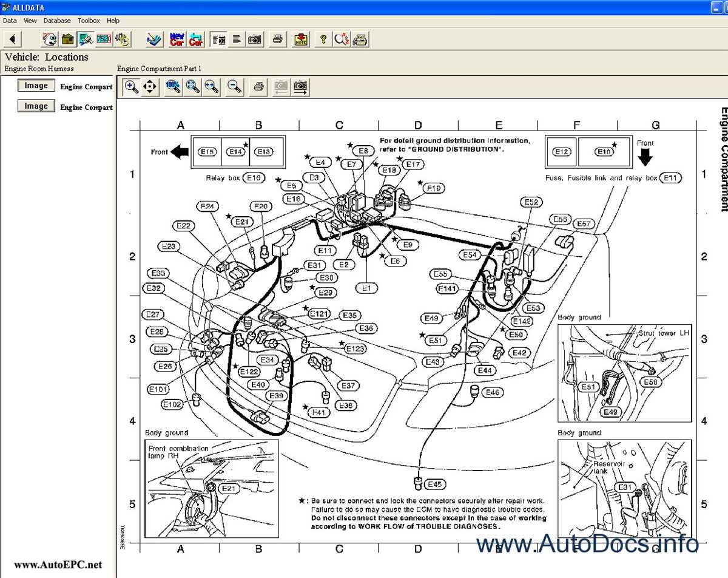Advance to the next image
Viewport: 728px width, 578px height.
coord(300,87)
